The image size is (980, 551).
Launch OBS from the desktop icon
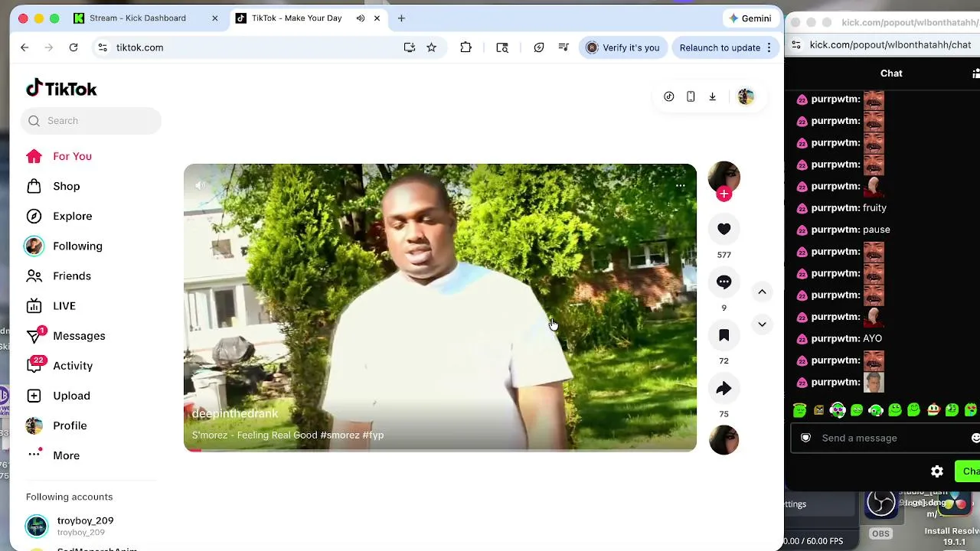[x=880, y=505]
